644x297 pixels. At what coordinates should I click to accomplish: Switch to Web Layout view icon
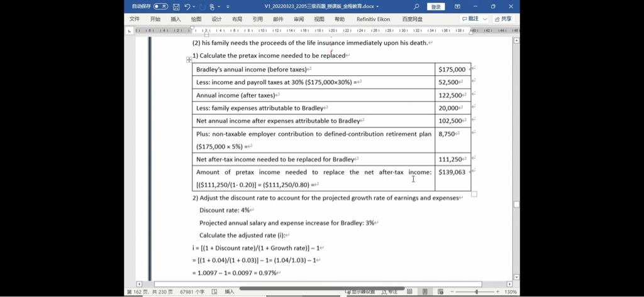point(440,292)
